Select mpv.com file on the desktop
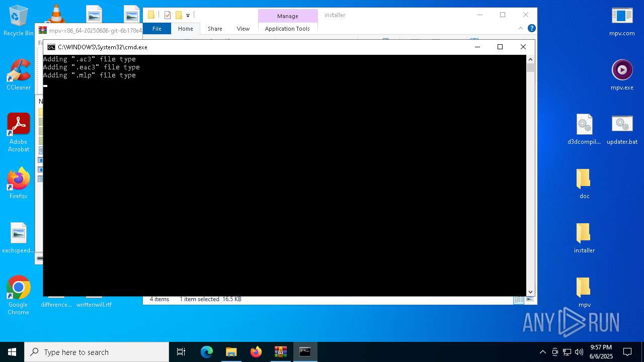 (x=622, y=21)
